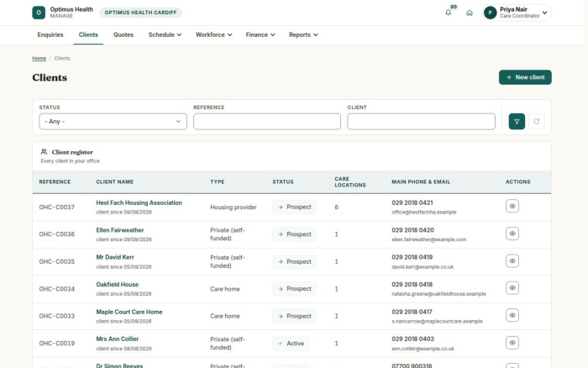Open Maple Court Care Home link
The height and width of the screenshot is (368, 588).
point(129,312)
